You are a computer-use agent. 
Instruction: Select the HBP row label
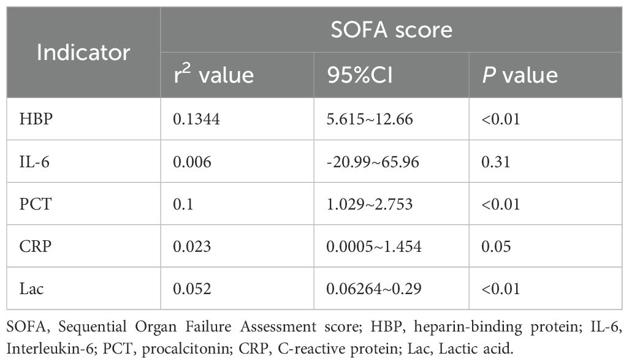tap(34, 118)
